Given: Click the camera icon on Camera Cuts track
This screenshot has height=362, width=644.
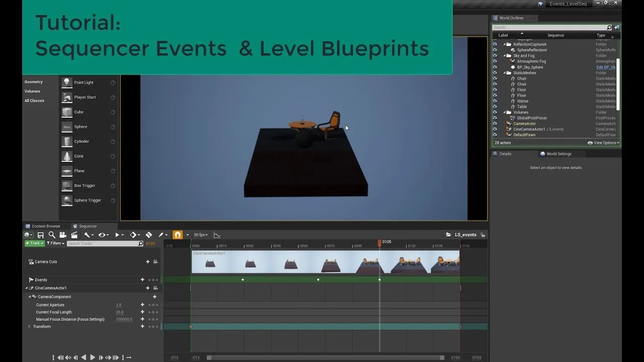Looking at the screenshot, I should pyautogui.click(x=155, y=261).
